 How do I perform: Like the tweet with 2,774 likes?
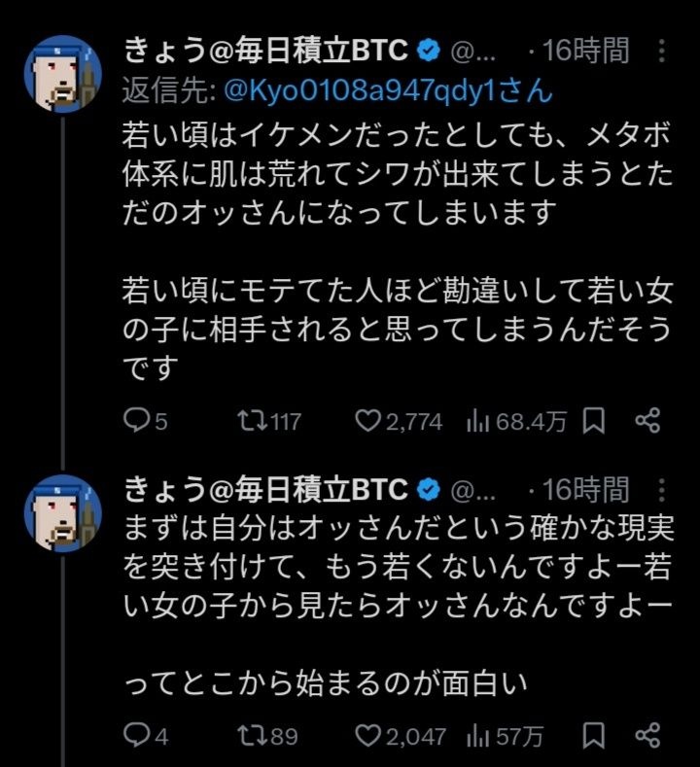pos(367,420)
